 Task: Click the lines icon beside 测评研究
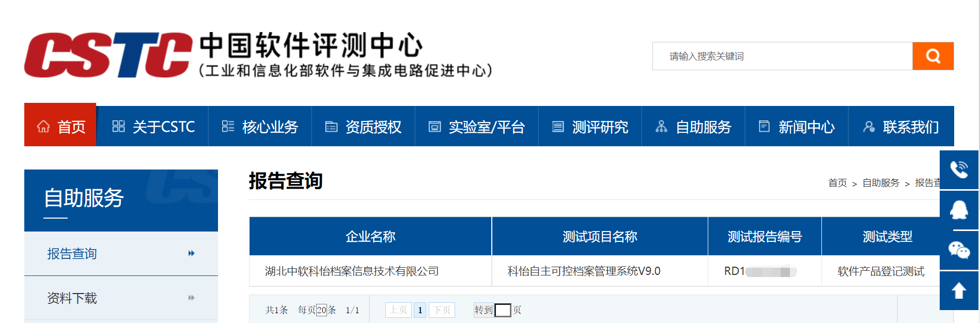coord(558,127)
